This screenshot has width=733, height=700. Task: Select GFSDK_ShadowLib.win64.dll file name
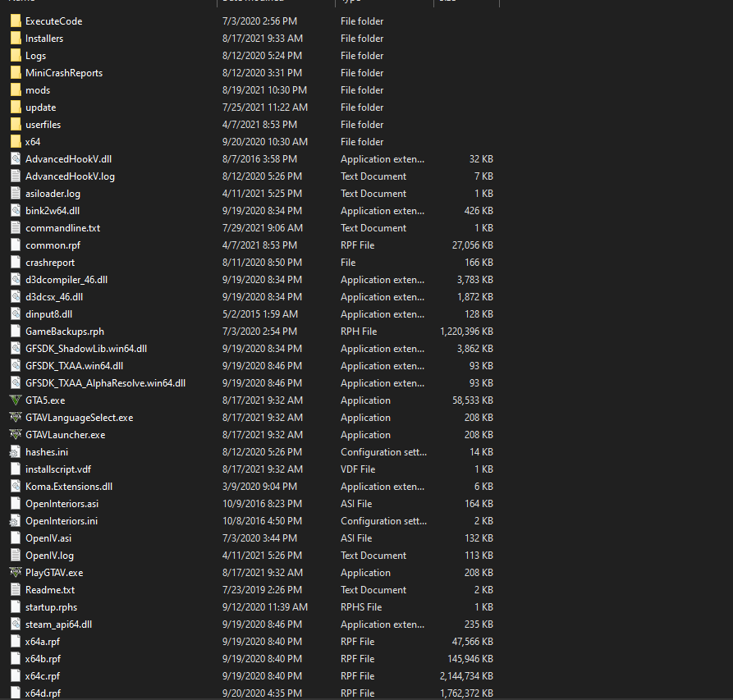click(x=86, y=349)
